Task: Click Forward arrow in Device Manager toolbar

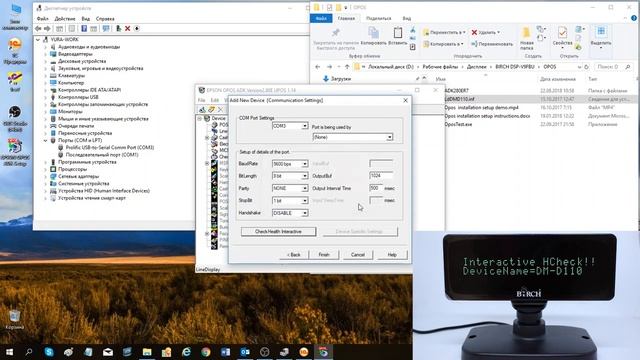Action: click(47, 29)
